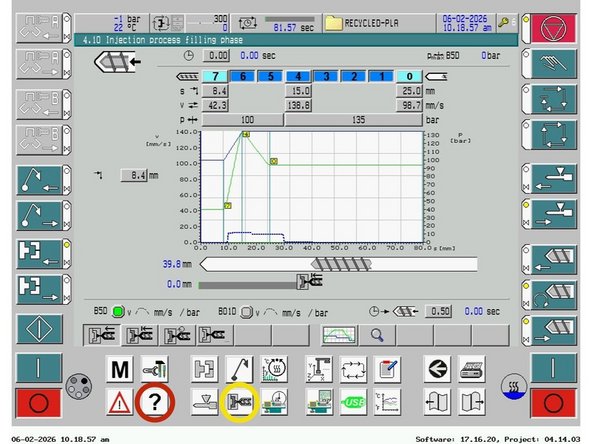Screen dimensions: 592x444
Task: Select injection stage 0 tab
Action: 409,77
